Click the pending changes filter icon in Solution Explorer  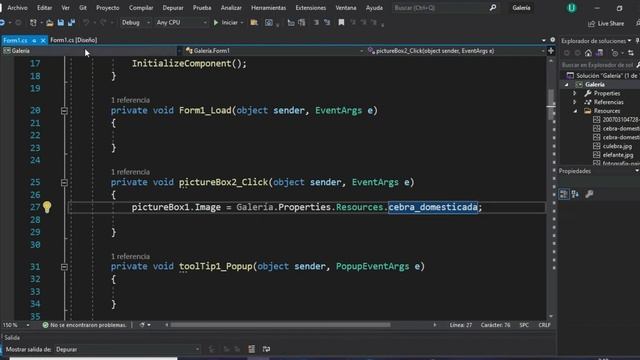(615, 53)
